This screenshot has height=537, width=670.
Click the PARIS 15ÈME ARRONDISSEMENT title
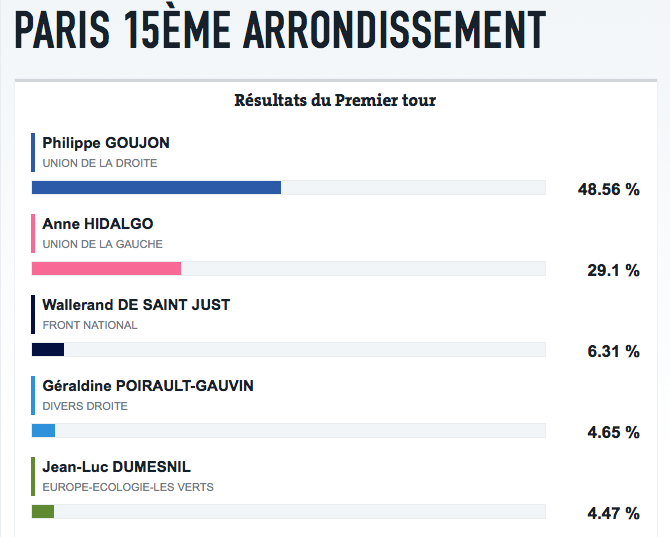(x=280, y=31)
